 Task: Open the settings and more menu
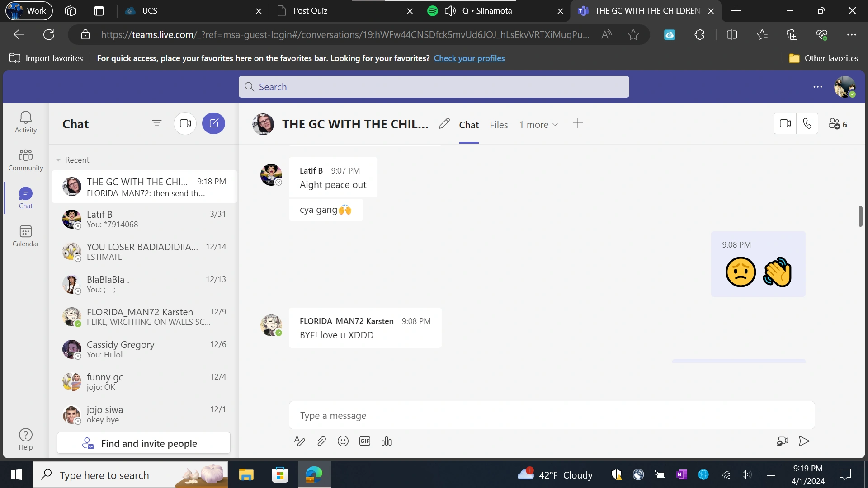coord(818,87)
